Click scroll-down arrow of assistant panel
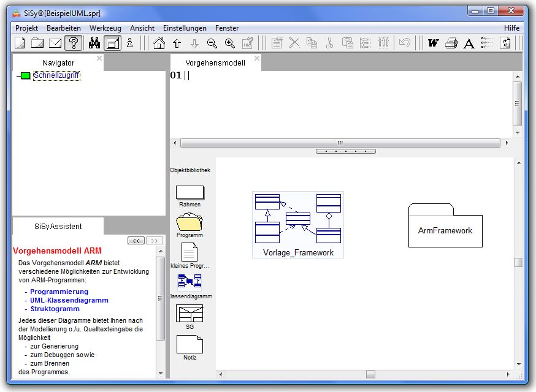This screenshot has width=536, height=392. point(161,374)
